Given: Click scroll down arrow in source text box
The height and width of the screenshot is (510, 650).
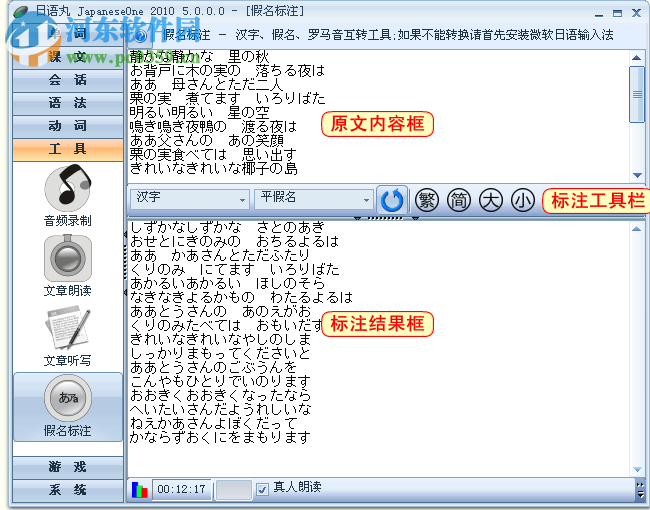Looking at the screenshot, I should click(637, 175).
